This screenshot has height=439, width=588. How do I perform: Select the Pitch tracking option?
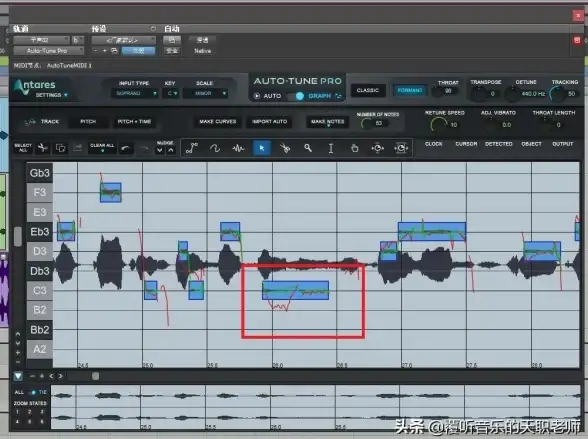tap(88, 121)
